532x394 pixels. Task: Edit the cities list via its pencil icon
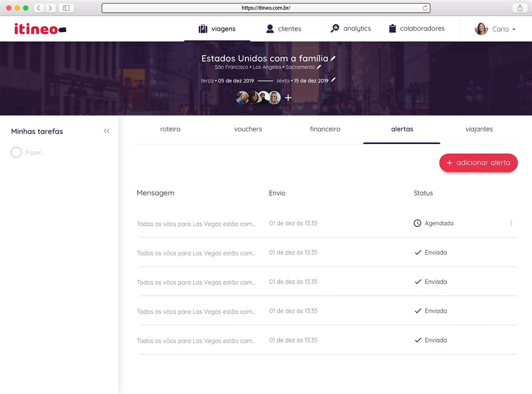click(319, 67)
